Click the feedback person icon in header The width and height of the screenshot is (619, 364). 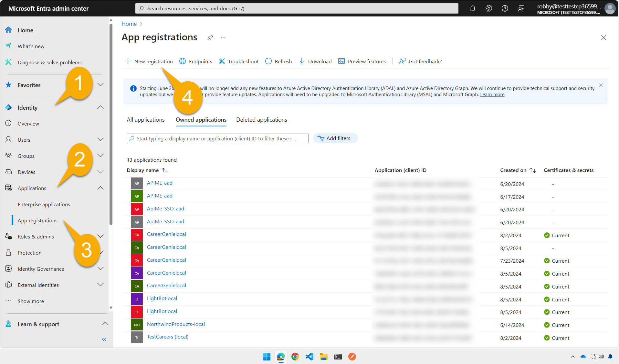521,8
